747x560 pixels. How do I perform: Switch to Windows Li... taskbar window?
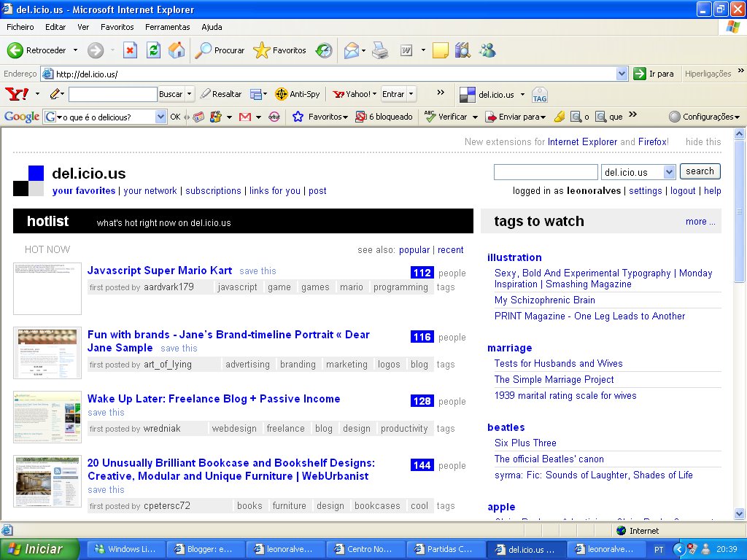pos(126,549)
